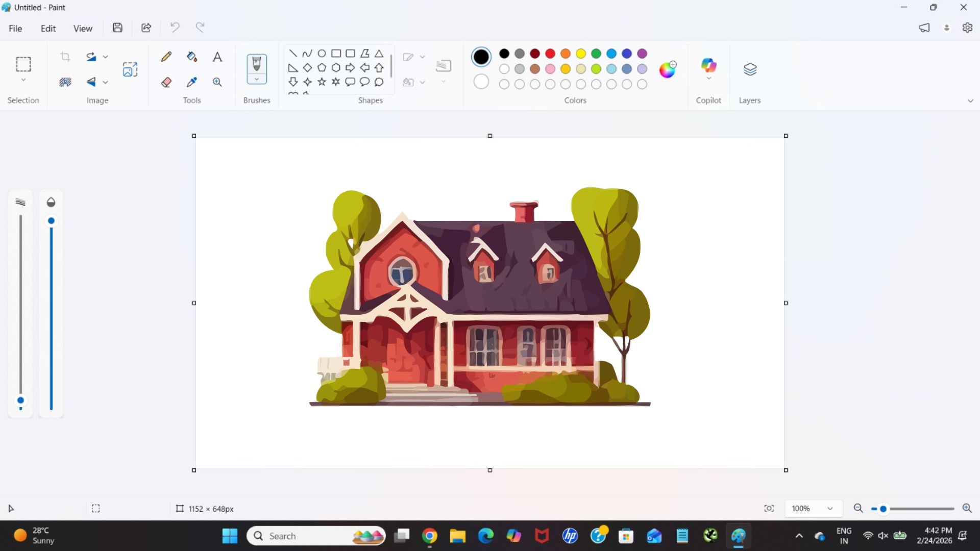Click the Save button
Viewport: 980px width, 551px height.
117,28
